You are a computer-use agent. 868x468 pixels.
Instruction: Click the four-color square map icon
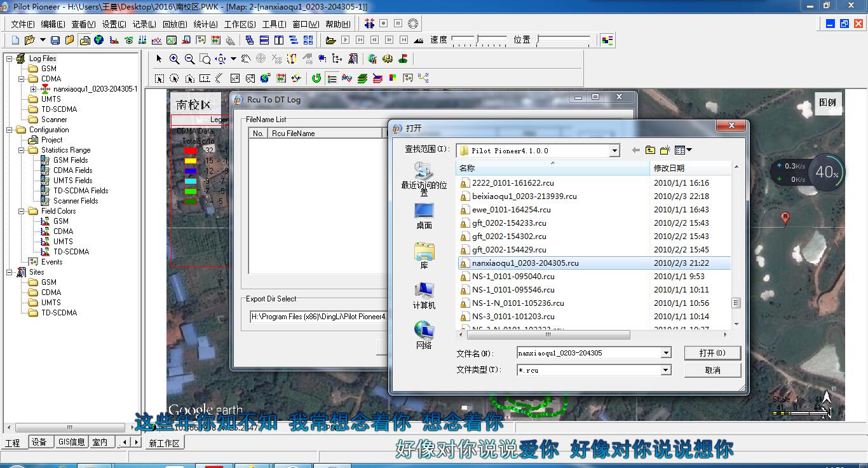[x=393, y=78]
